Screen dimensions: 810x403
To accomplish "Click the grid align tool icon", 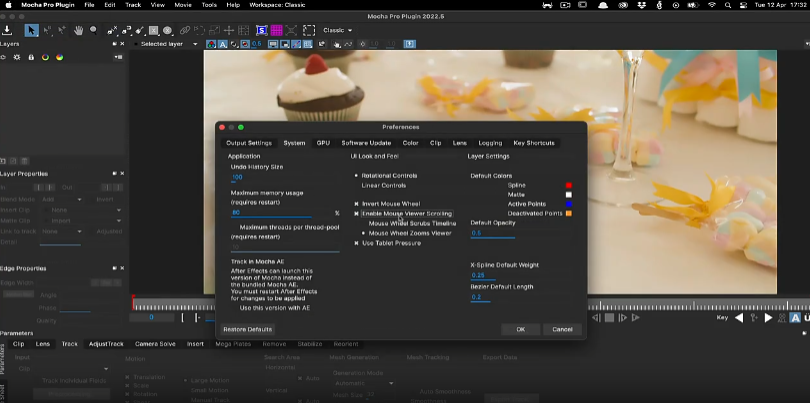I will tap(243, 30).
